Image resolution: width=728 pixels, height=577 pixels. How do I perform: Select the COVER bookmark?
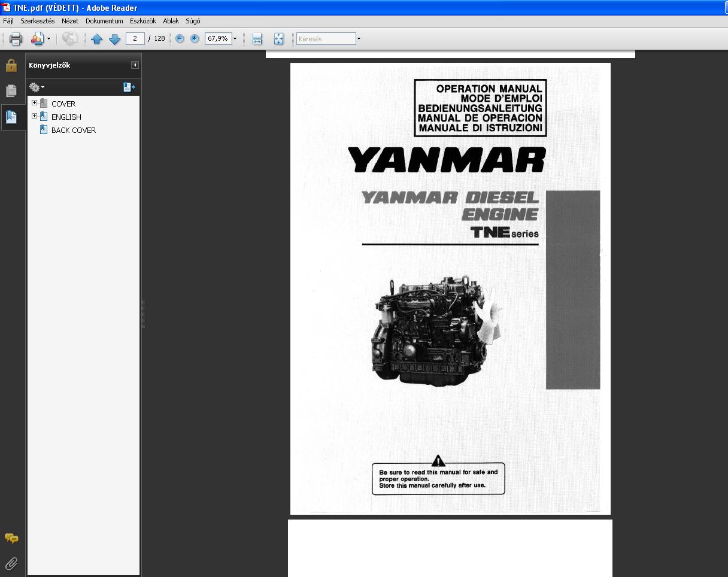63,104
